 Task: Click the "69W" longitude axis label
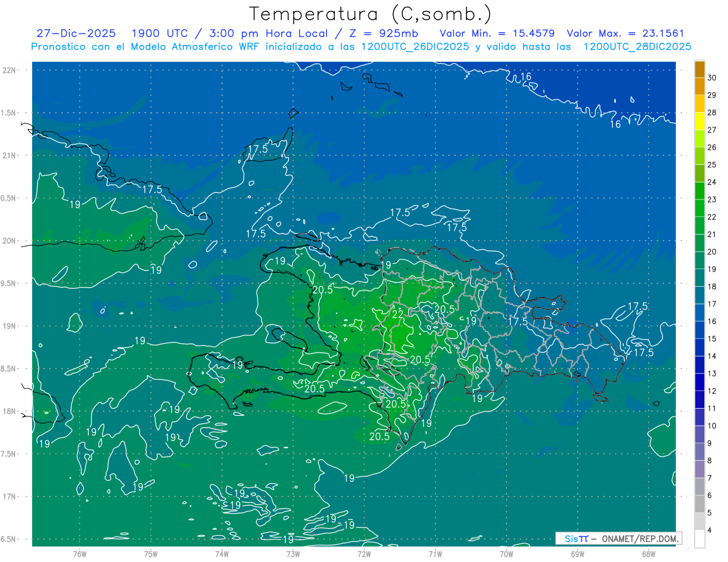coord(578,554)
